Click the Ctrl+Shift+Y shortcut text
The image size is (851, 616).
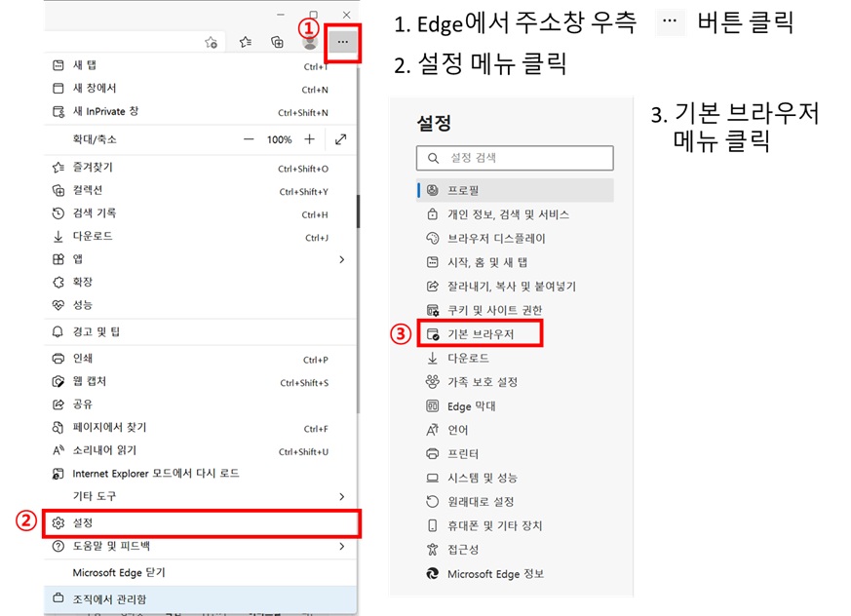[303, 192]
